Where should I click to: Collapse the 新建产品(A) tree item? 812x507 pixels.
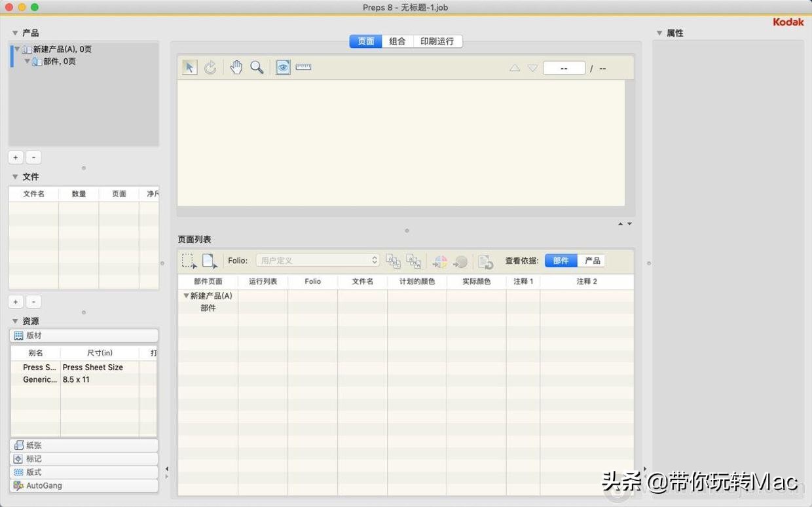coord(17,48)
